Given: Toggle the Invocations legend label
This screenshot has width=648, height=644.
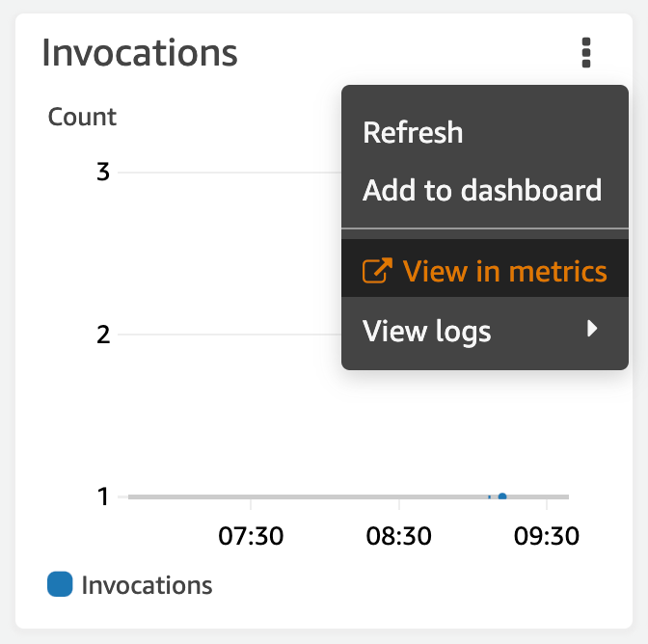Looking at the screenshot, I should pyautogui.click(x=147, y=584).
